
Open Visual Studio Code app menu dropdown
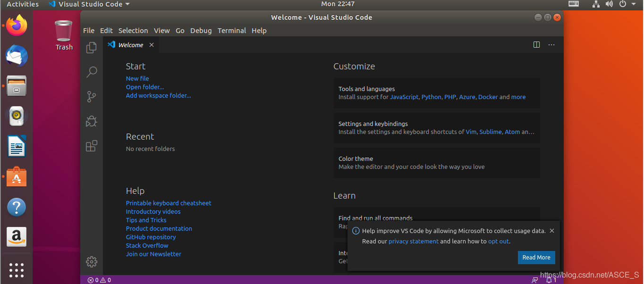[x=89, y=4]
